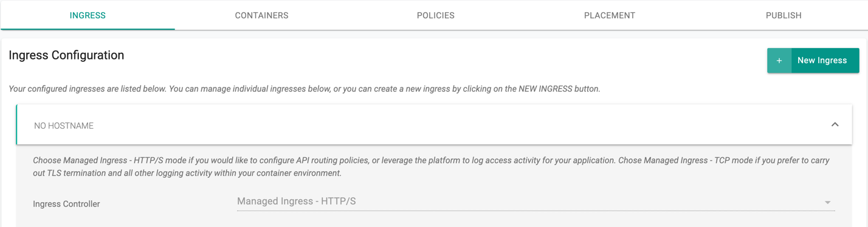Open the POLICIES tab
868x227 pixels.
[435, 15]
